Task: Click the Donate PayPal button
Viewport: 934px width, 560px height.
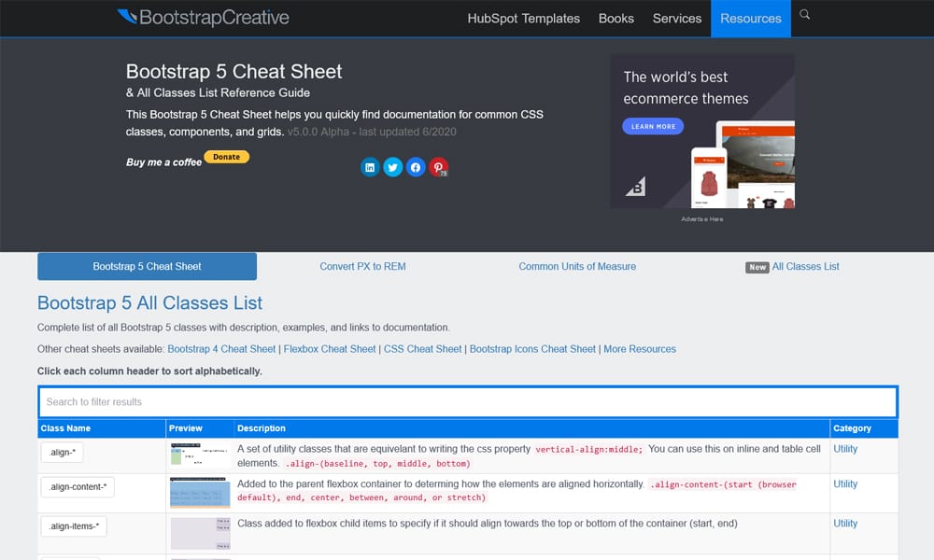Action: coord(226,157)
